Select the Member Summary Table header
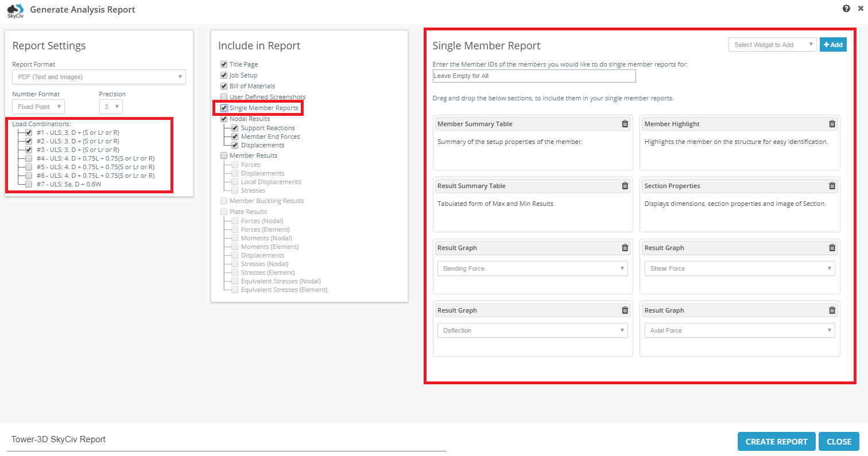The height and width of the screenshot is (456, 868). (533, 124)
